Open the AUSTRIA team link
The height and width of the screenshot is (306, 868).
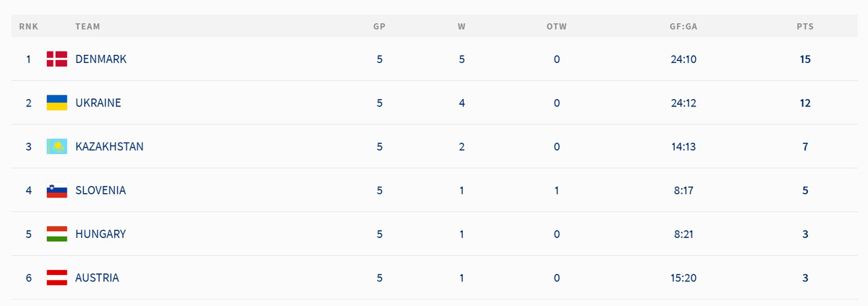[97, 278]
